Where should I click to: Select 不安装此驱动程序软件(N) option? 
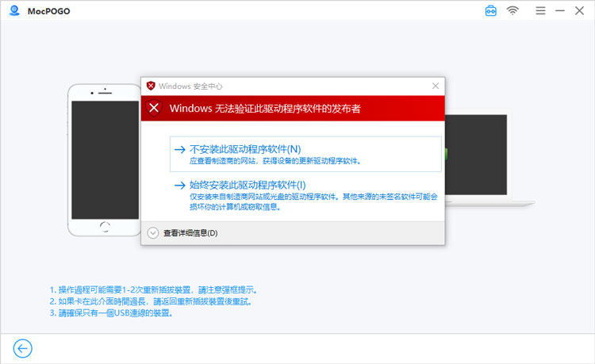click(245, 149)
